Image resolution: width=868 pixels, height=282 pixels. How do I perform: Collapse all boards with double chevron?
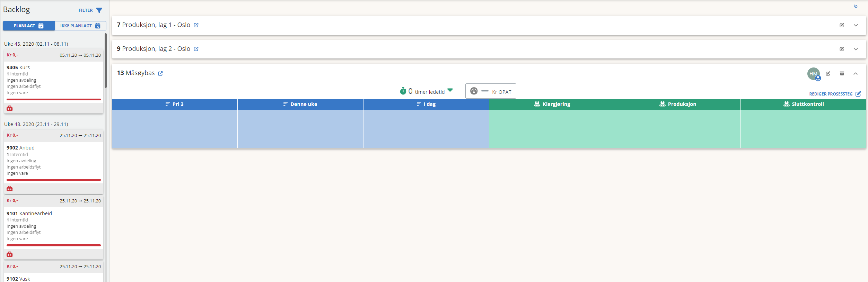[x=856, y=7]
